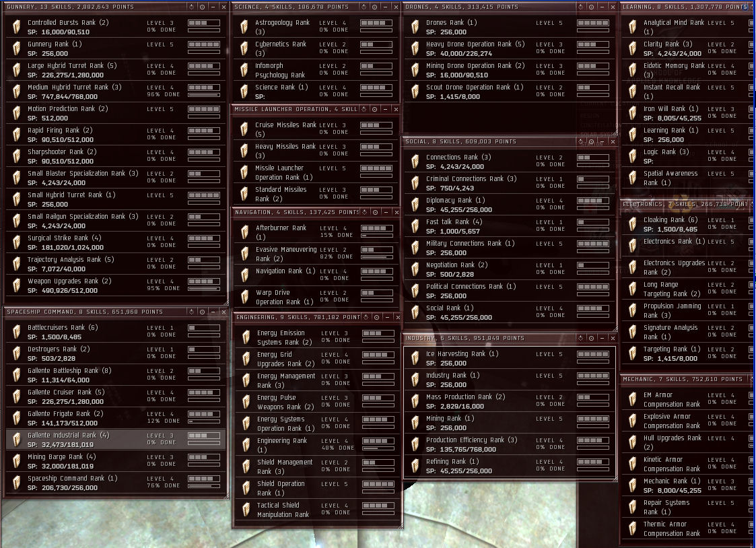Toggle the pin circle on Engineering window
This screenshot has height=548, width=756.
[x=376, y=317]
